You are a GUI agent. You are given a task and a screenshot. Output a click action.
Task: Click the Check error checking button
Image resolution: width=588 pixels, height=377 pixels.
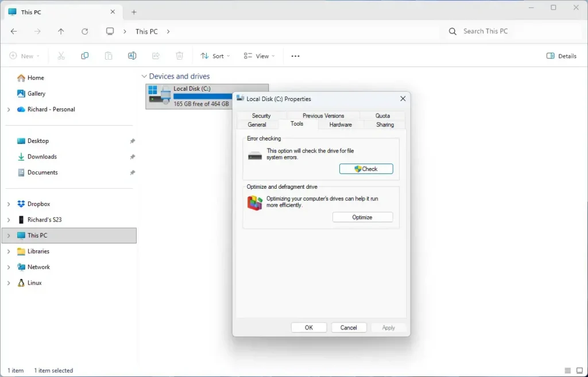(366, 169)
